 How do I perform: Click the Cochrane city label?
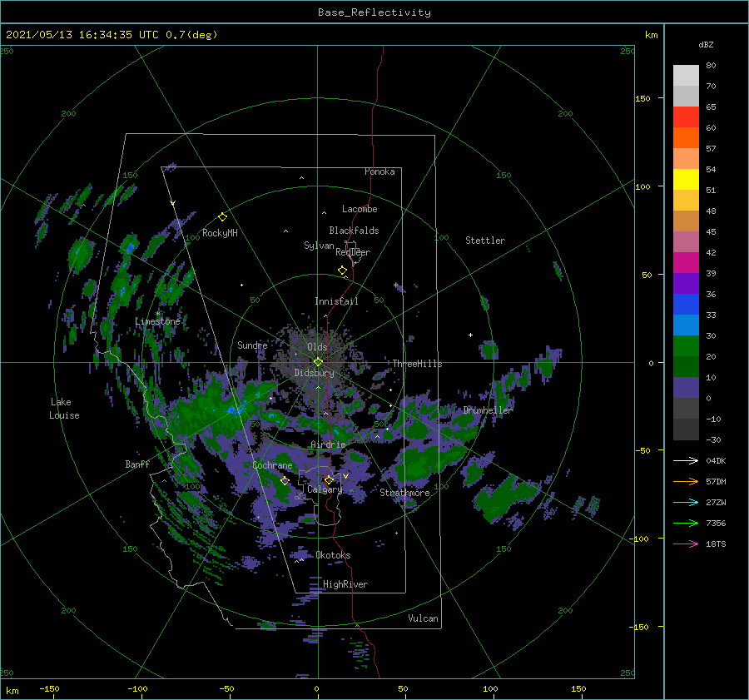pos(272,465)
